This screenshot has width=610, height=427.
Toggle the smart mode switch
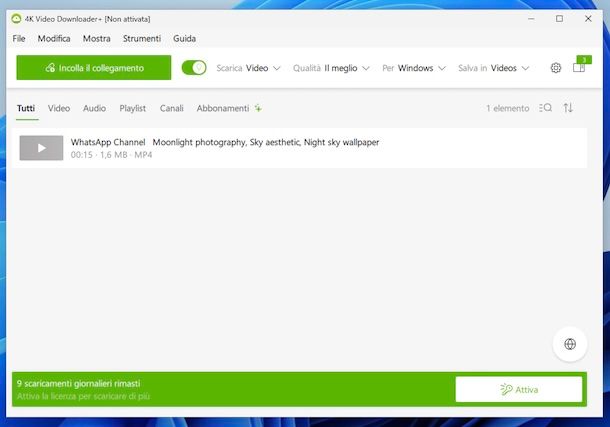point(194,68)
